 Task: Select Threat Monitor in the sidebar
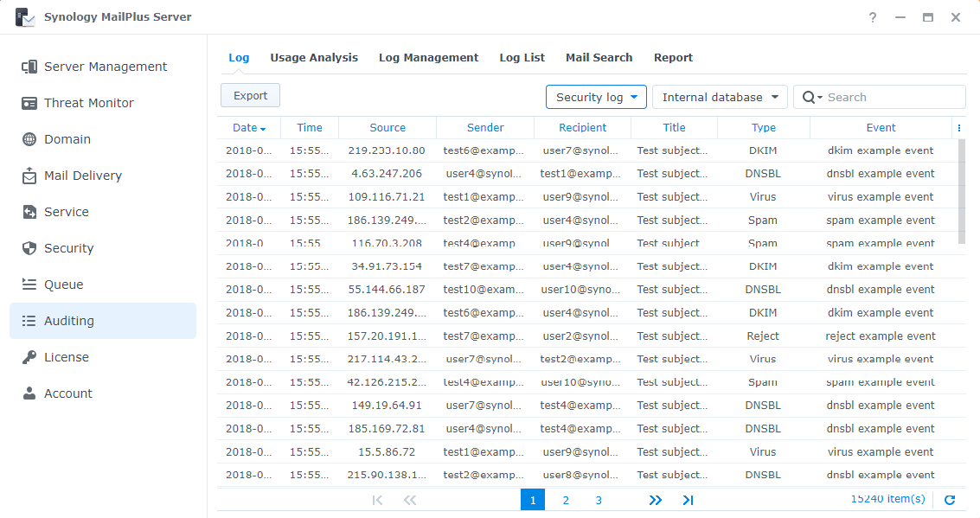(88, 102)
